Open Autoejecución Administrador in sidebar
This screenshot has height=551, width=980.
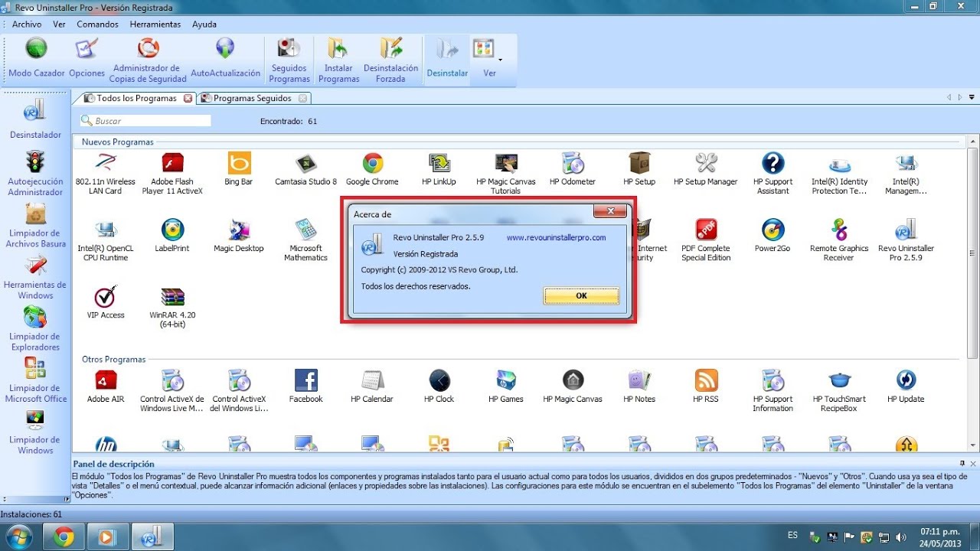(35, 173)
